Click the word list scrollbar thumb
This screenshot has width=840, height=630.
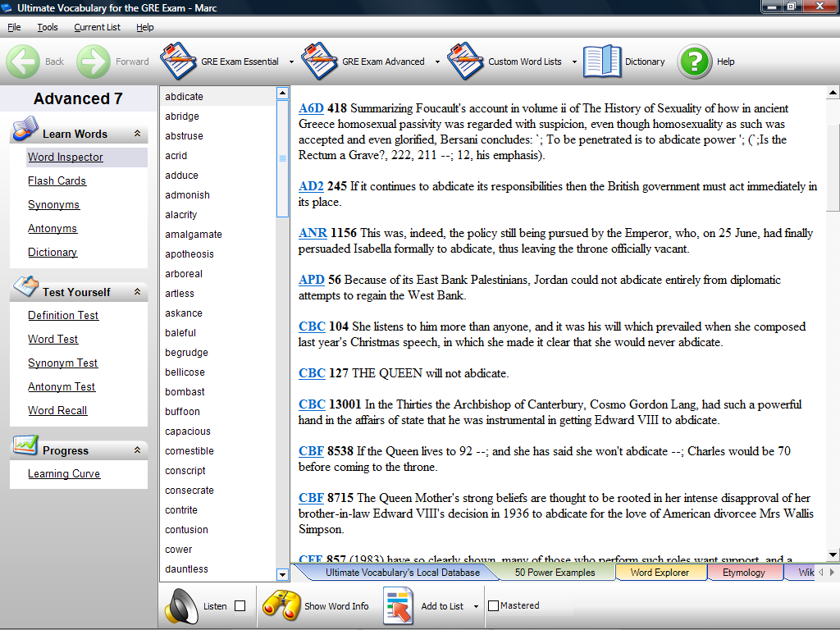(x=282, y=158)
